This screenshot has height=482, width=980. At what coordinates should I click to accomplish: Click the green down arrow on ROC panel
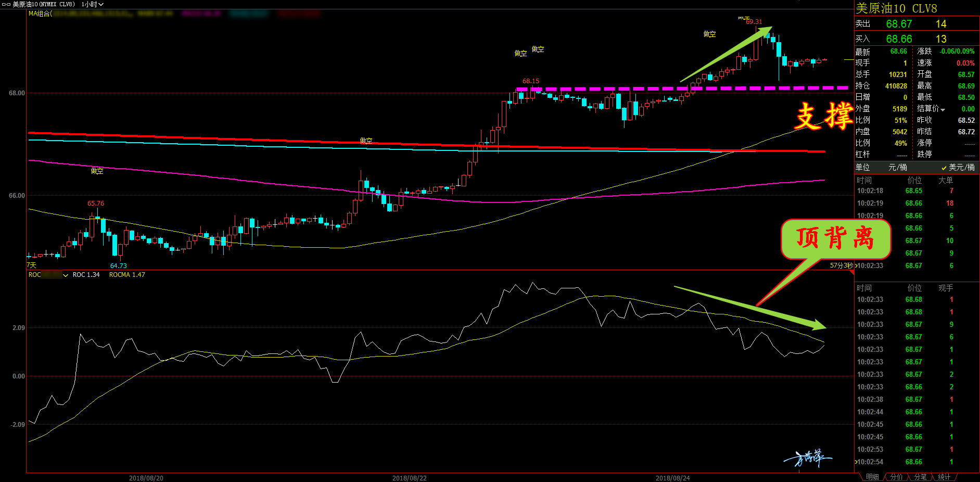click(750, 308)
